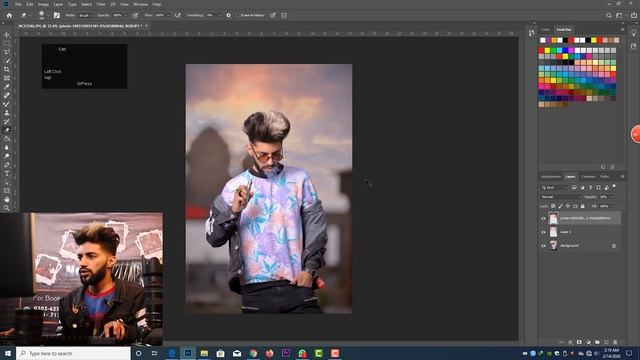Select the Eyedropper tool
This screenshot has height=360, width=640.
pyautogui.click(x=7, y=87)
